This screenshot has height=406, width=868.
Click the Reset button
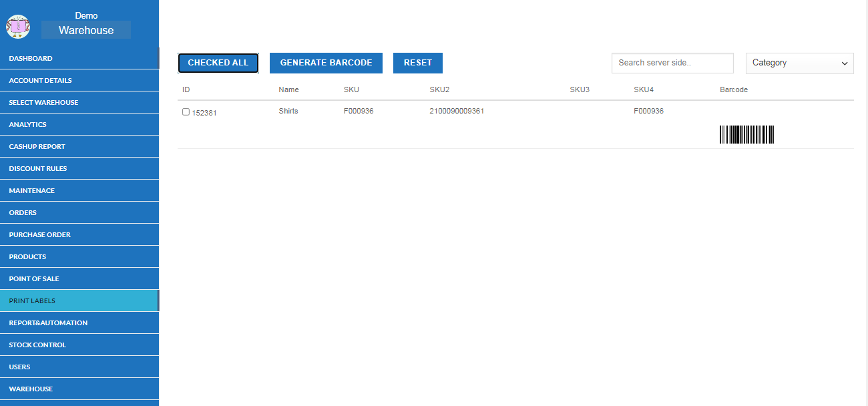pos(417,63)
